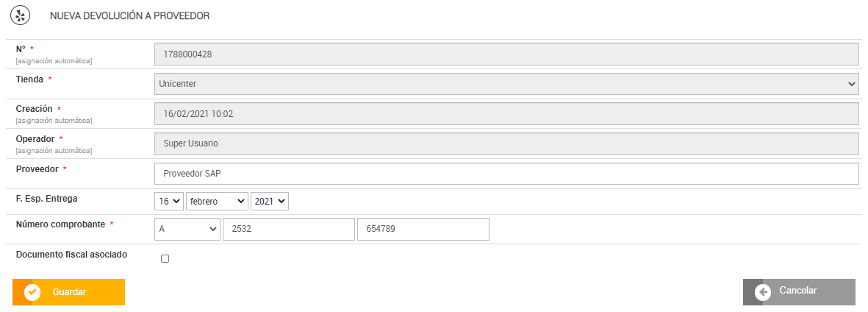Click the Nueva Devolución a Proveedor heading
The height and width of the screenshot is (312, 868).
coord(129,15)
